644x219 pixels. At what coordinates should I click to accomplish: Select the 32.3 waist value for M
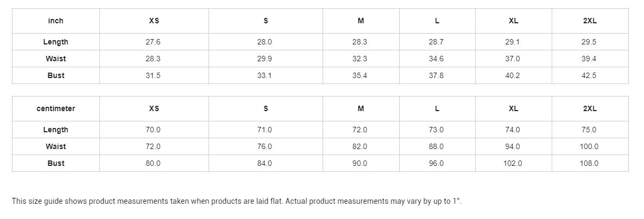(359, 59)
